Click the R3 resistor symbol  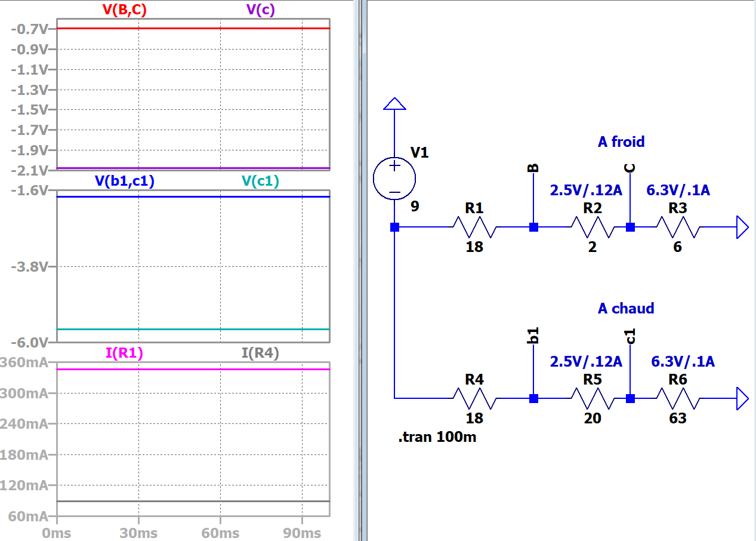(677, 228)
